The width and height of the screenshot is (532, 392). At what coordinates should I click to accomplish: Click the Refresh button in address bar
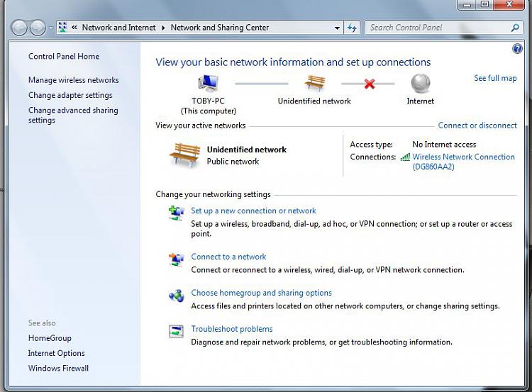[x=352, y=28]
